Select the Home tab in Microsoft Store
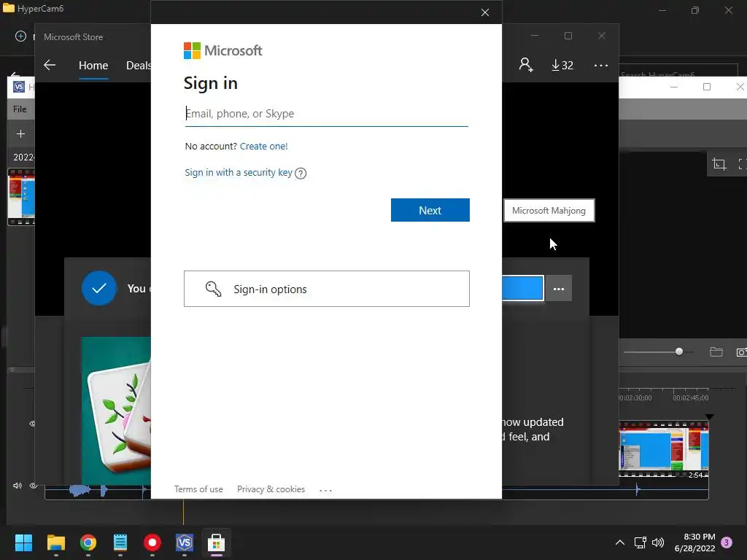The height and width of the screenshot is (560, 747). point(93,65)
